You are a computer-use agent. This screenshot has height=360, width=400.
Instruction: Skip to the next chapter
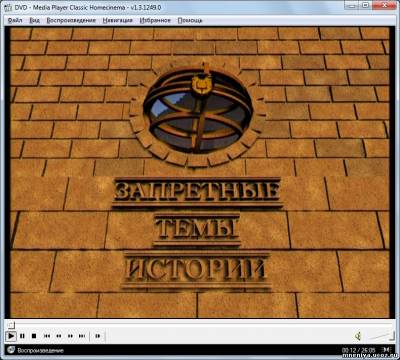point(82,336)
